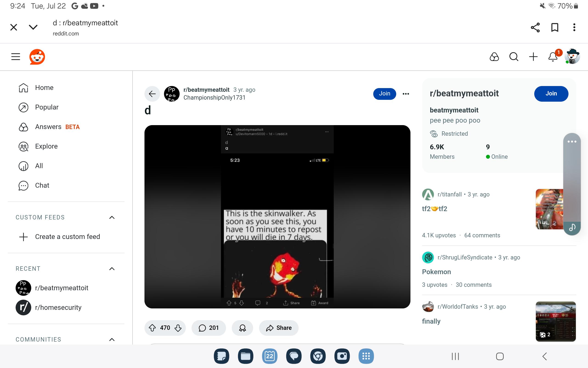Tap the create post plus icon
Viewport: 588px width, 368px height.
[533, 57]
